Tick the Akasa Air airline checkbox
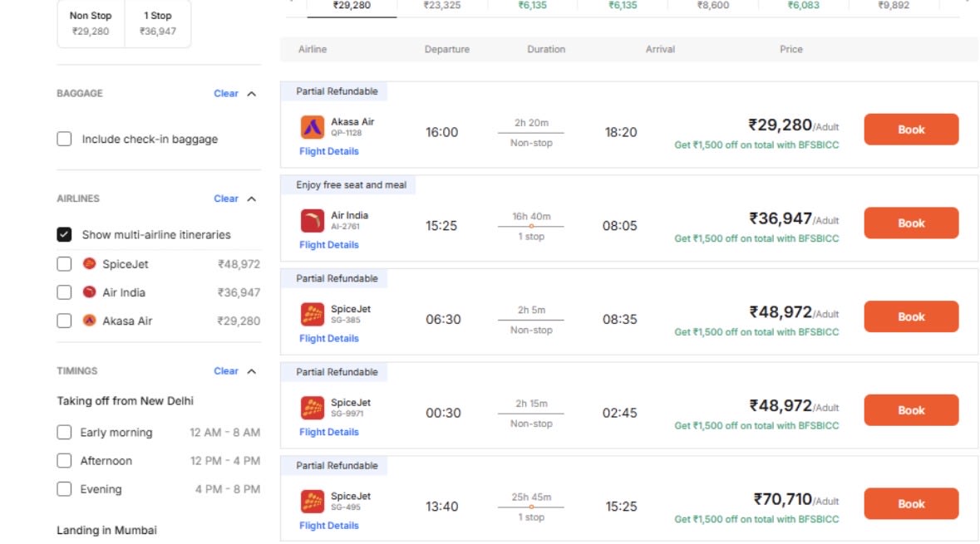Screen dimensions: 980x544 click(64, 321)
